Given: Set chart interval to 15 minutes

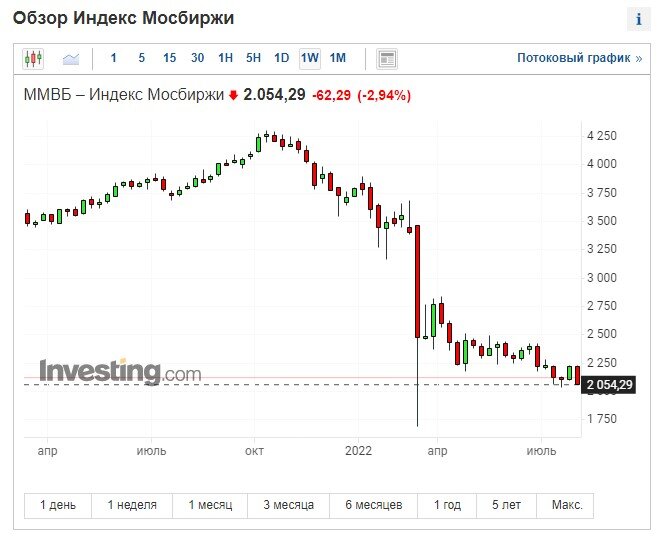Looking at the screenshot, I should (169, 58).
